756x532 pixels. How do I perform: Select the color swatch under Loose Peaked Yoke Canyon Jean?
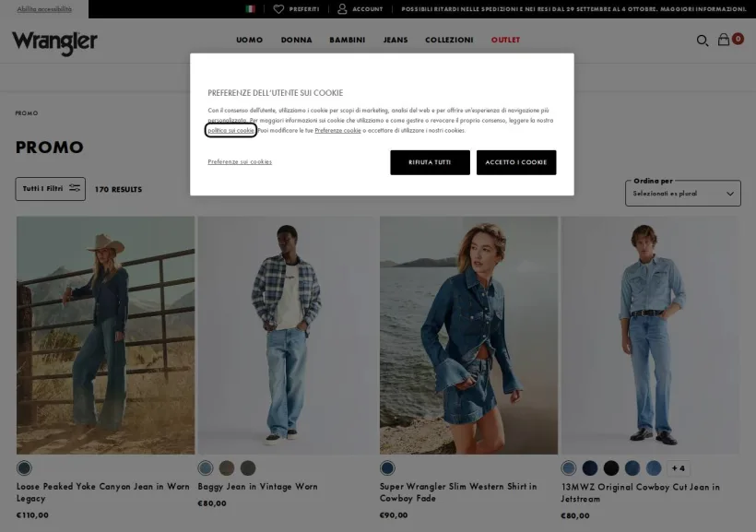(x=24, y=467)
